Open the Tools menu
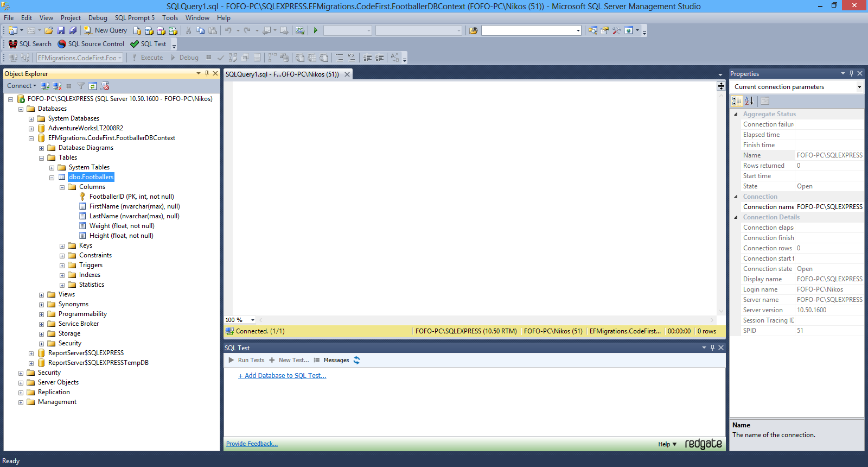The image size is (868, 467). click(170, 18)
